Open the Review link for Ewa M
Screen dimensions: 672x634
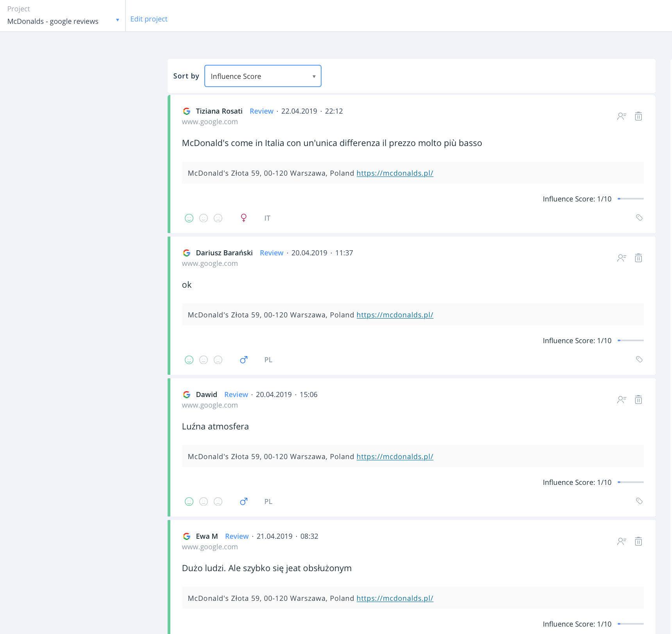coord(237,536)
